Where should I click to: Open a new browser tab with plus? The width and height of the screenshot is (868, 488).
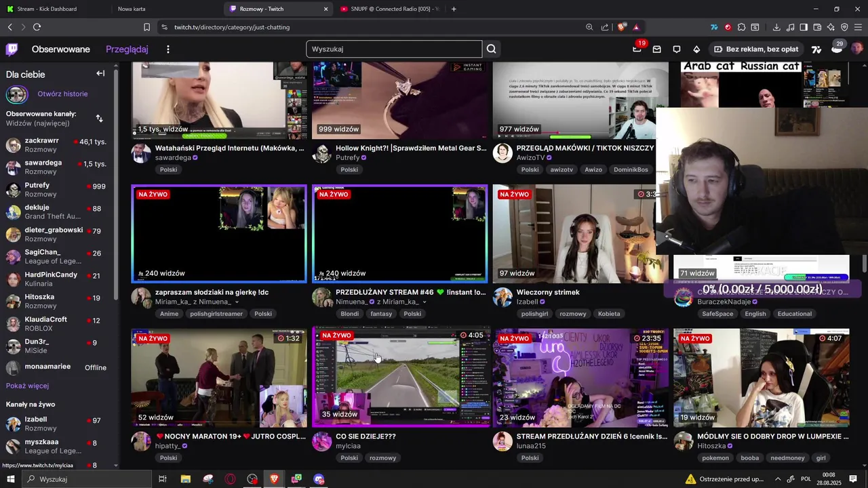[x=454, y=9]
